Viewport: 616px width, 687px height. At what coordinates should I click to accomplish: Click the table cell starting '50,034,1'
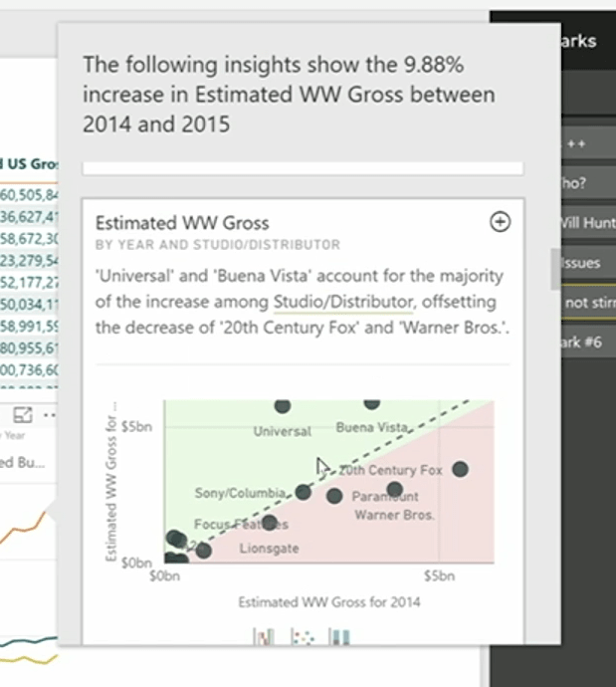click(x=29, y=305)
